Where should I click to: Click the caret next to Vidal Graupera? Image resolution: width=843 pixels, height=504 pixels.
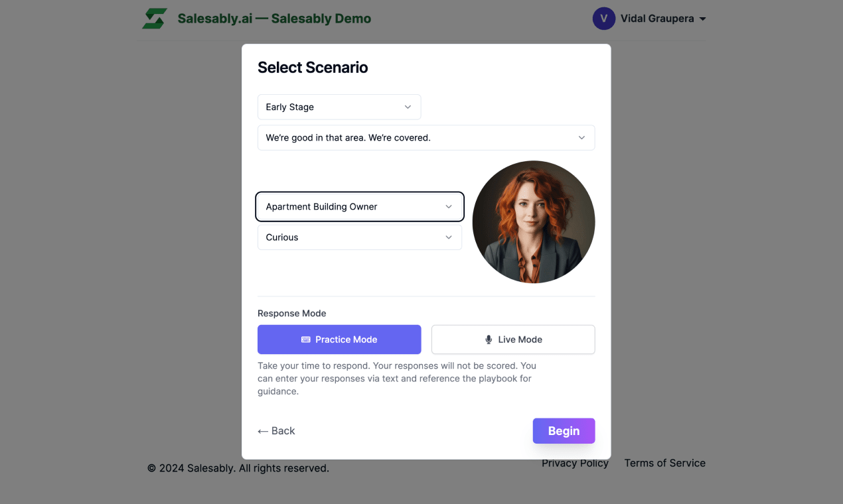(x=703, y=19)
